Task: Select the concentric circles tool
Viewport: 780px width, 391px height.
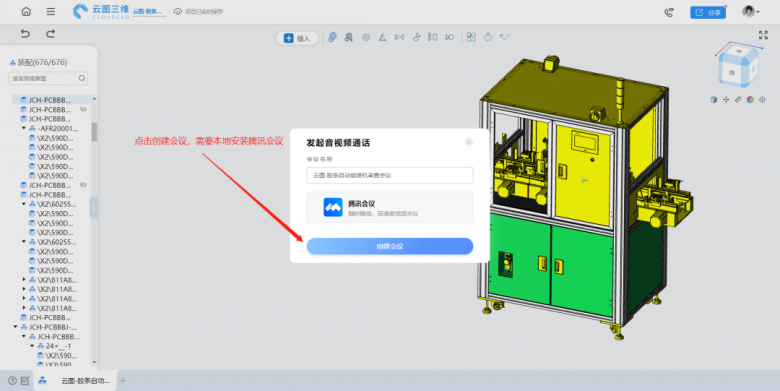Action: (x=366, y=37)
